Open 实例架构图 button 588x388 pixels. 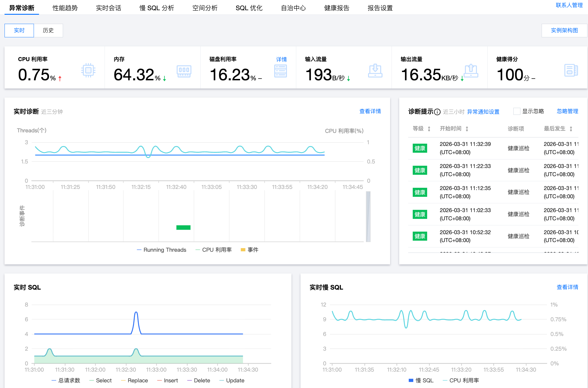[564, 31]
